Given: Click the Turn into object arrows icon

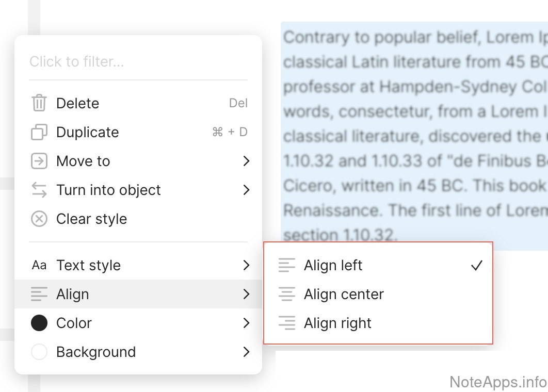Looking at the screenshot, I should 39,190.
